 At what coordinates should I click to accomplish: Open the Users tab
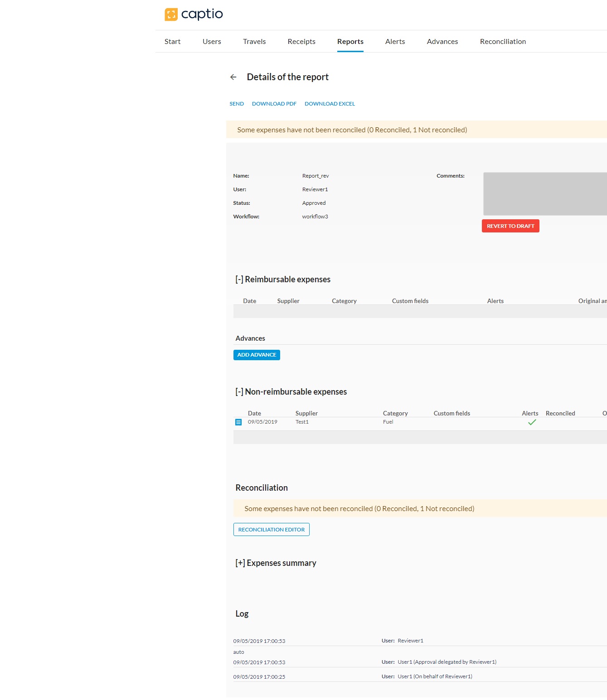coord(212,42)
